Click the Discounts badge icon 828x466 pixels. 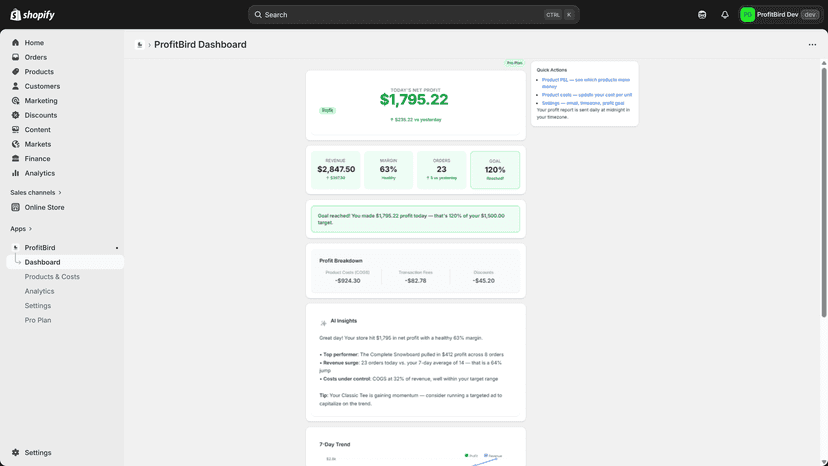(15, 115)
